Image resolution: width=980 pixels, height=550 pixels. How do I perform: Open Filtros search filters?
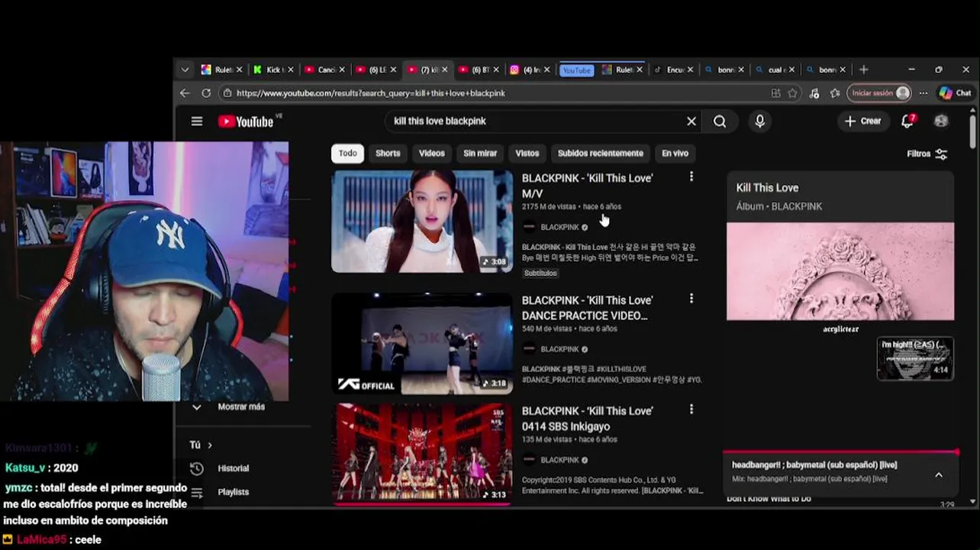[x=927, y=154]
